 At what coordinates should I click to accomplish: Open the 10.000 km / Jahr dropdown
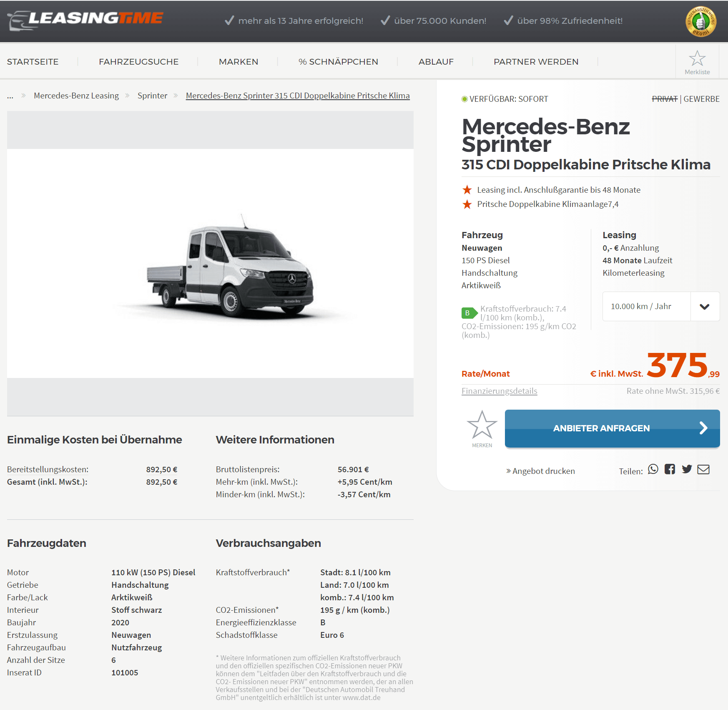pos(661,307)
